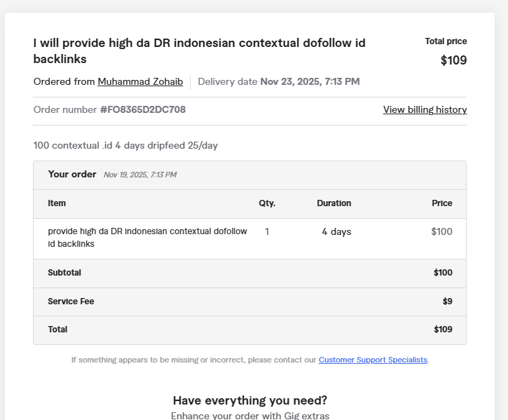Open Customer Support Specialists link
The image size is (508, 420).
click(373, 360)
